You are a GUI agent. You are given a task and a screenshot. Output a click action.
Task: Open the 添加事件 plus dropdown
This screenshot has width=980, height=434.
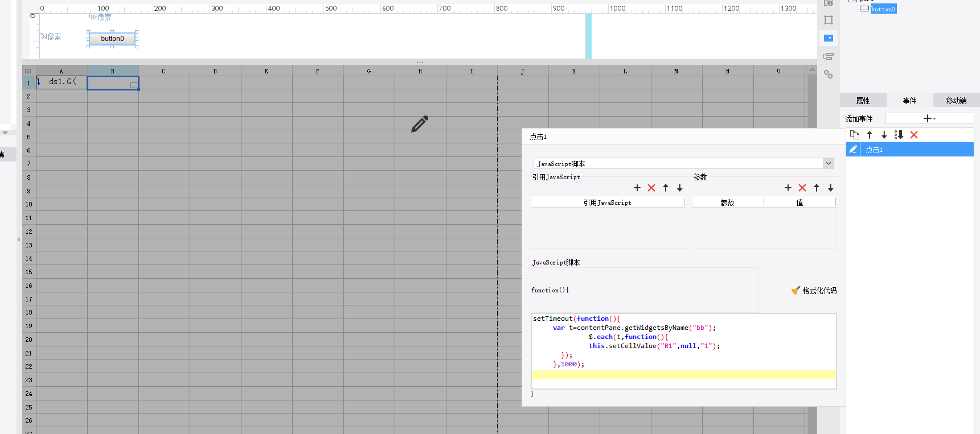coord(929,118)
